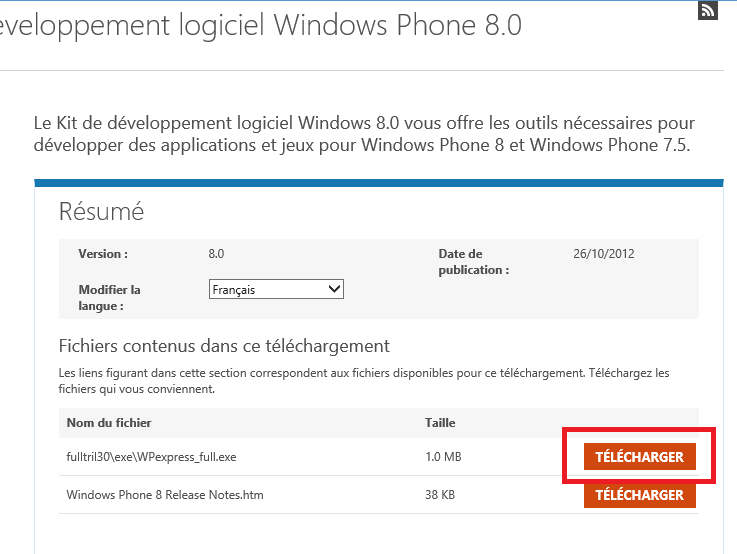Download Windows Phone 8 Release Notes.htm

tap(639, 495)
